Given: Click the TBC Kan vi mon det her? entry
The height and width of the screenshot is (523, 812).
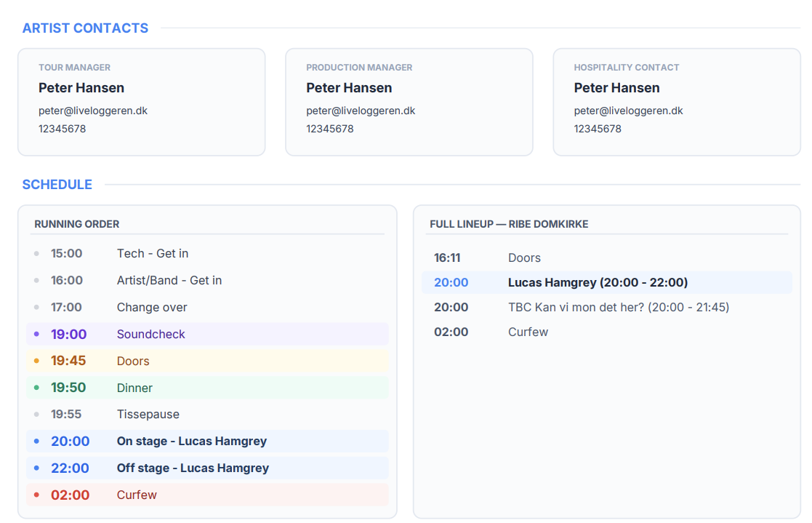Looking at the screenshot, I should click(x=618, y=308).
